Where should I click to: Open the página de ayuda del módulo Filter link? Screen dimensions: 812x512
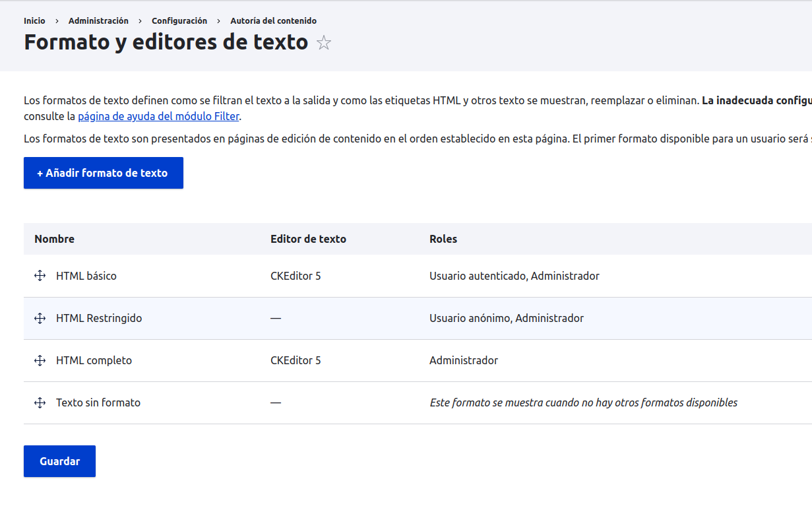pos(158,117)
